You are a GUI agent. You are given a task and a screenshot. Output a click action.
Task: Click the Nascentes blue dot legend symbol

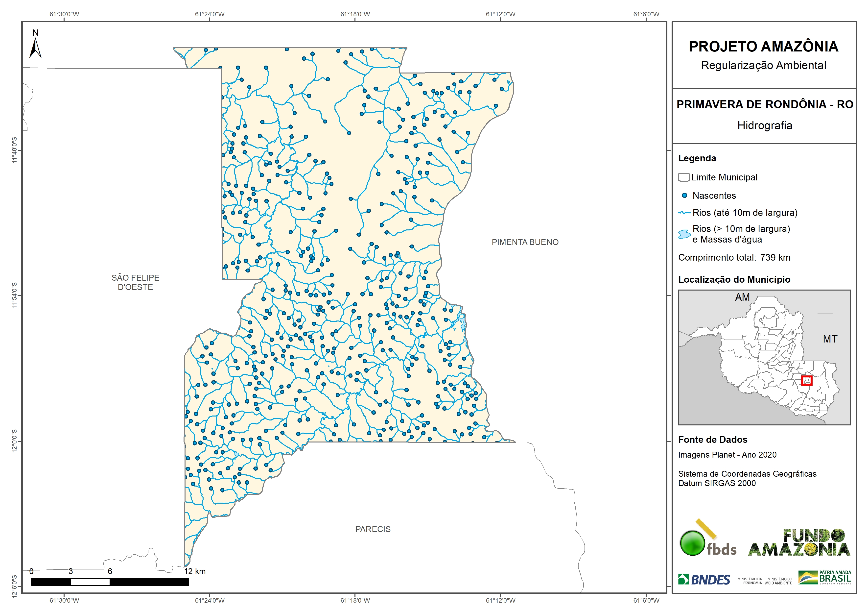tap(684, 196)
